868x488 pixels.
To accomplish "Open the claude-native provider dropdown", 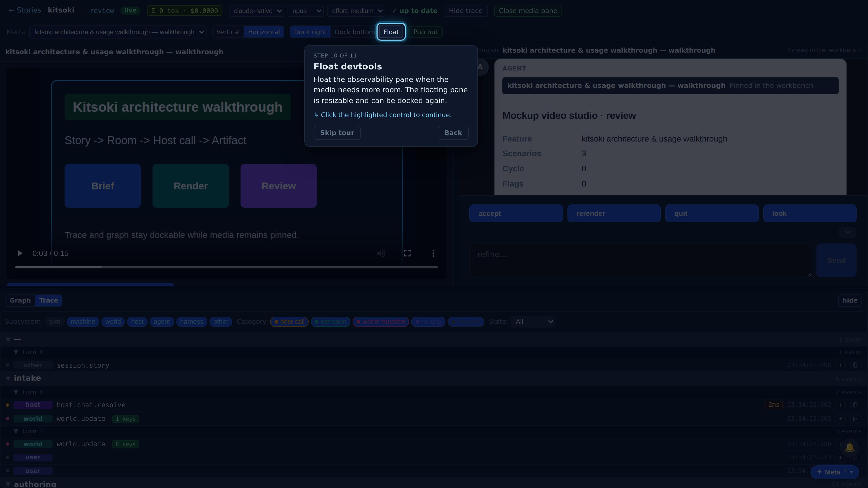I will pyautogui.click(x=256, y=11).
